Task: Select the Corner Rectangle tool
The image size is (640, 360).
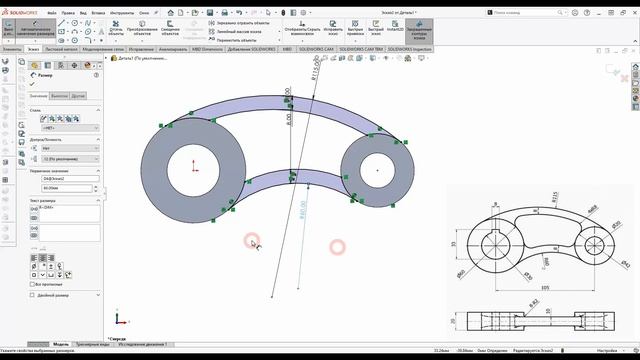Action: click(x=62, y=31)
